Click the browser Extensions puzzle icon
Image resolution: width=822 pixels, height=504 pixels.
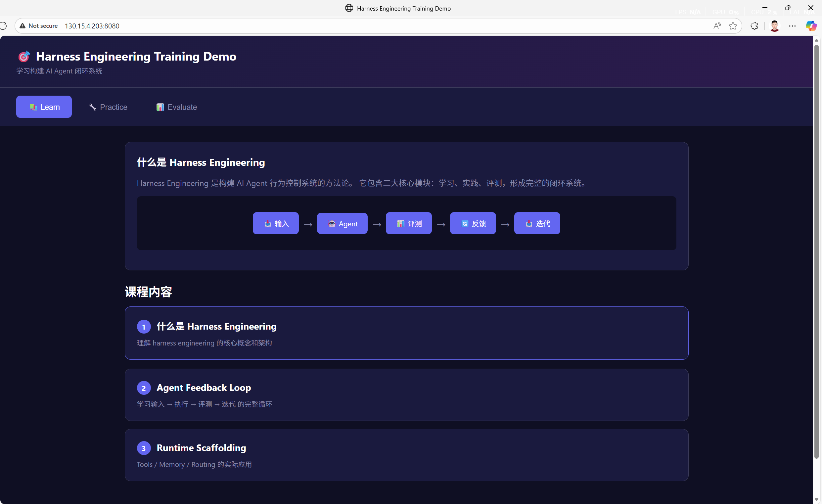click(754, 26)
